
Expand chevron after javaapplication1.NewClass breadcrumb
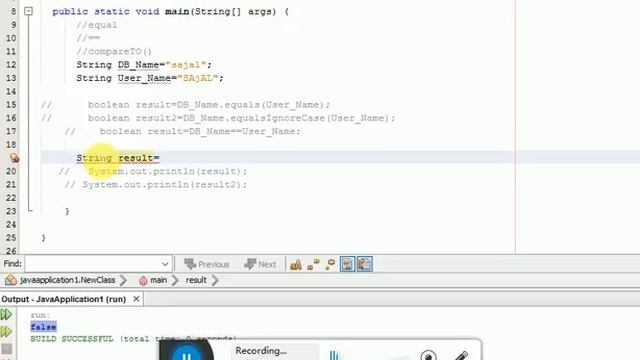(x=123, y=280)
